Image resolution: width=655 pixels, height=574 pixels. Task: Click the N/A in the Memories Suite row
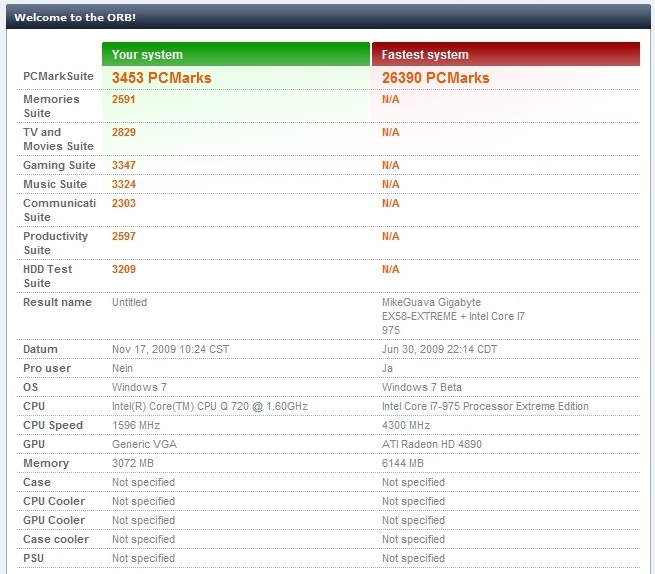pos(391,99)
